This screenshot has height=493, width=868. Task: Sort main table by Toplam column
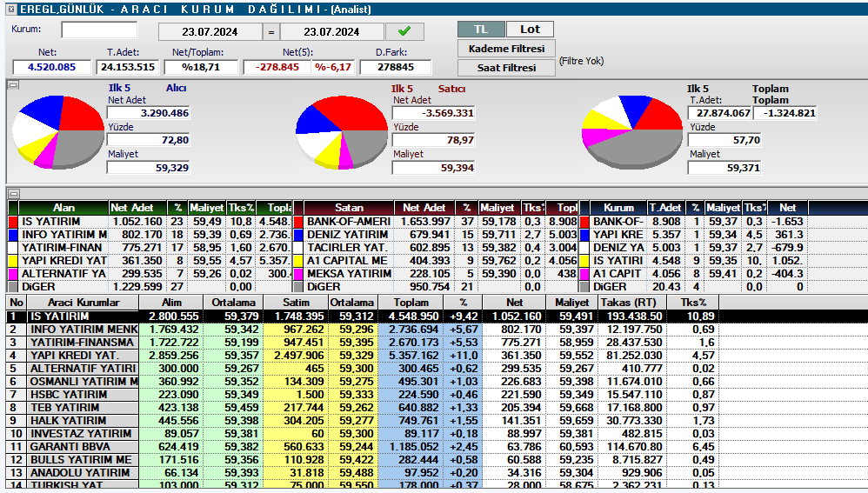[411, 302]
